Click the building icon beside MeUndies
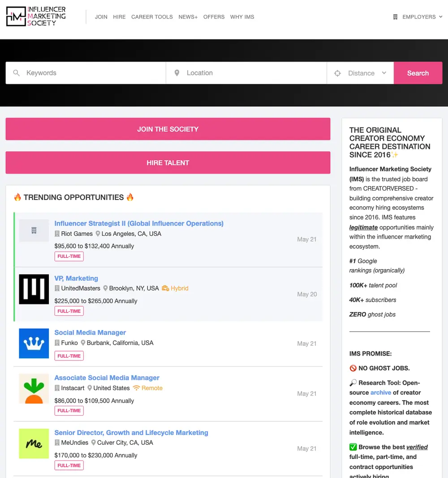The image size is (448, 478). click(x=57, y=442)
